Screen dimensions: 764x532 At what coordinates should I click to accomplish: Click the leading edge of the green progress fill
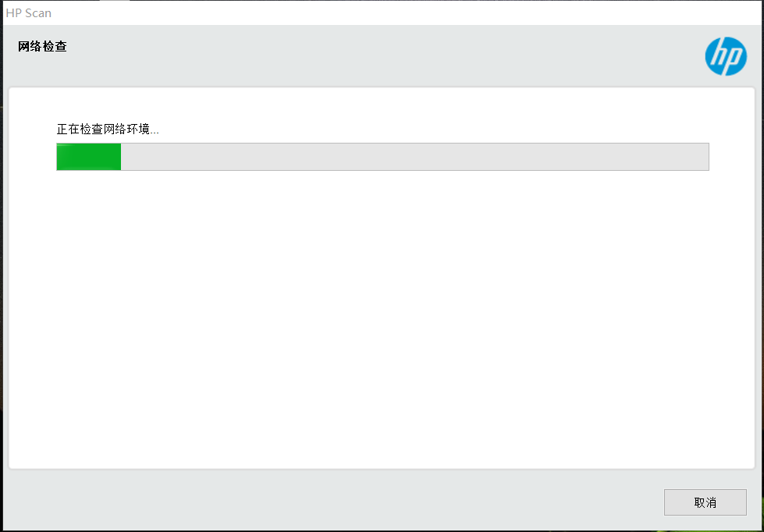click(119, 157)
